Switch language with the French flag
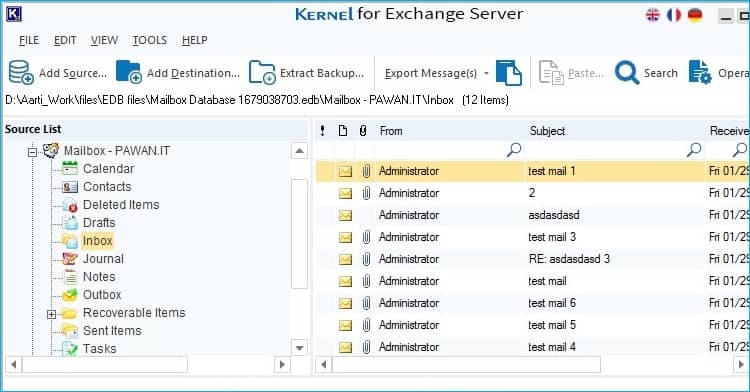 pos(673,15)
